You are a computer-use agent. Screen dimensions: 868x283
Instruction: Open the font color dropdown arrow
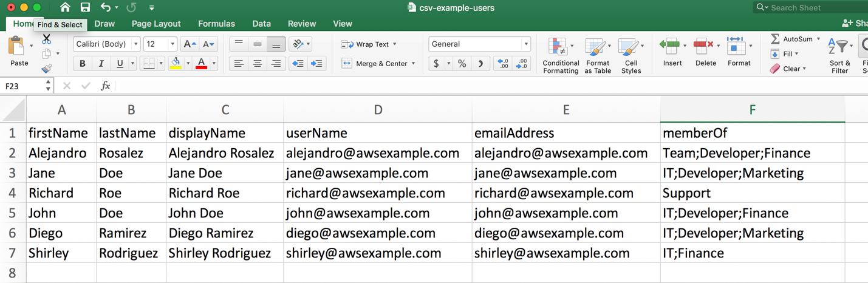coord(213,64)
